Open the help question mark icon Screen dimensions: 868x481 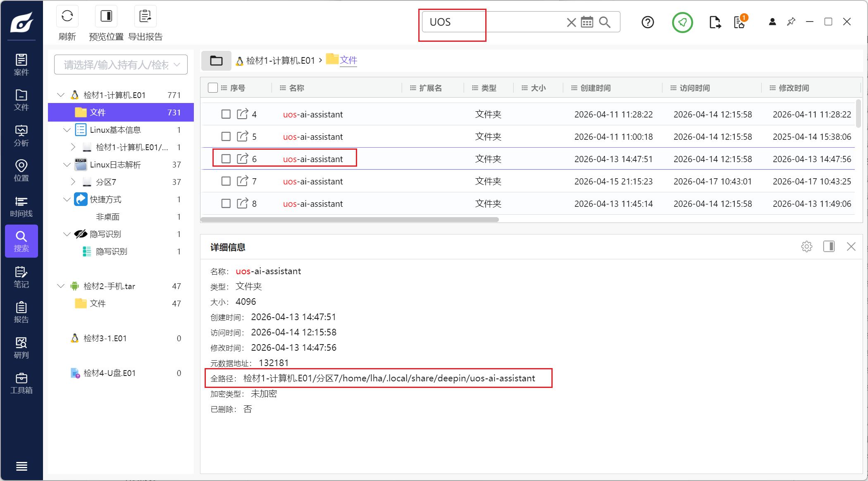tap(648, 22)
